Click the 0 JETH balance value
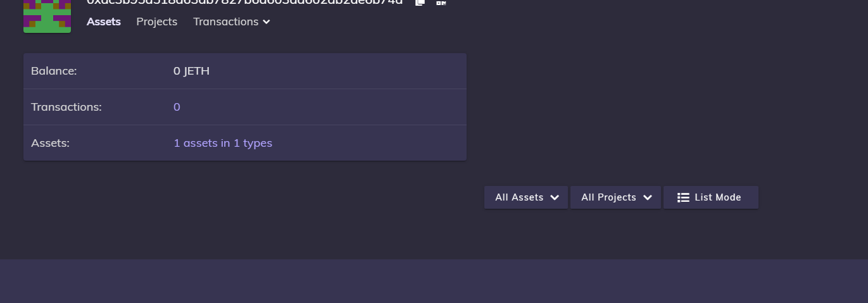868x303 pixels. 191,71
